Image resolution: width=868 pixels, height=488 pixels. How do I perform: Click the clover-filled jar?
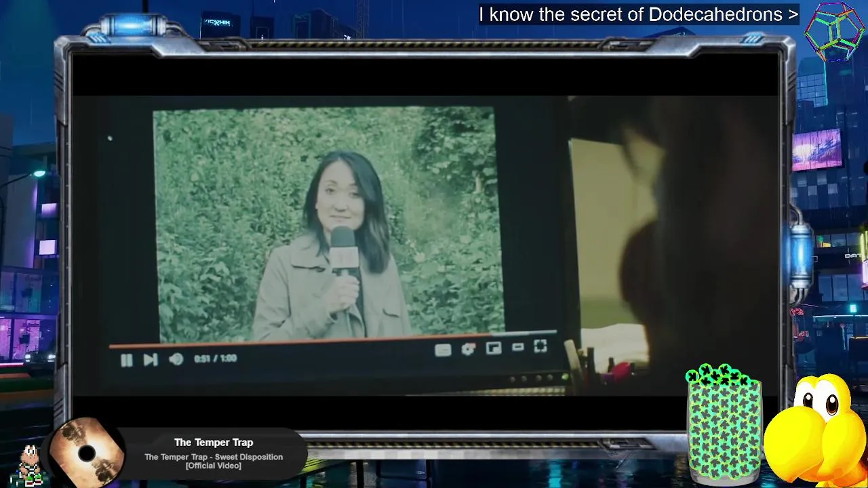(724, 425)
